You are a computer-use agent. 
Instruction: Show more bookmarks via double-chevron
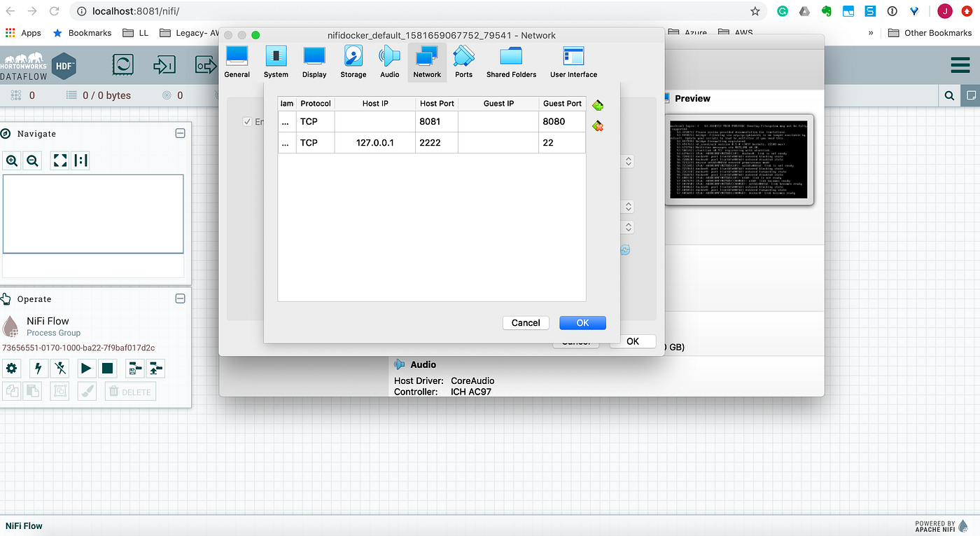click(x=871, y=33)
